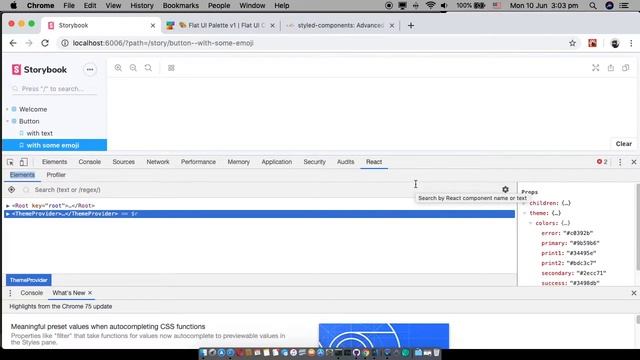Click the React select-element target icon
The width and height of the screenshot is (640, 360).
(11, 189)
